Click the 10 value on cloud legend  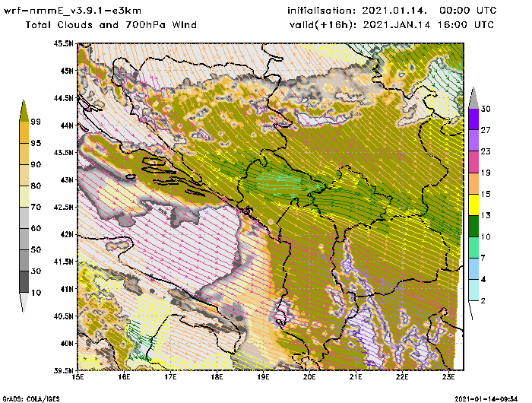point(36,293)
